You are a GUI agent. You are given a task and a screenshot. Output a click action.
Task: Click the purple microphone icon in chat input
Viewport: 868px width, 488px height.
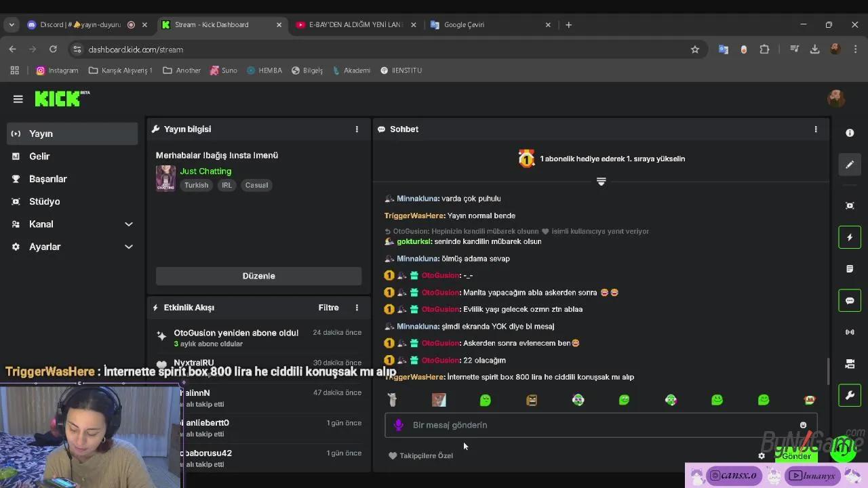tap(399, 425)
